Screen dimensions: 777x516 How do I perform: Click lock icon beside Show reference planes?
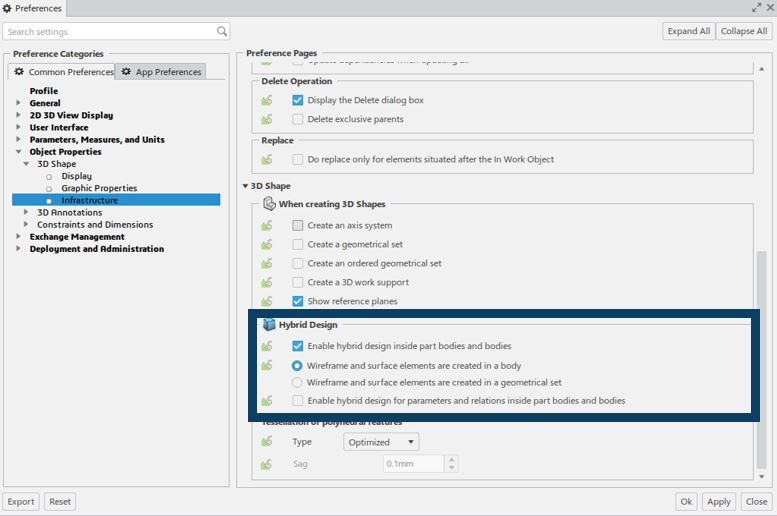[267, 301]
